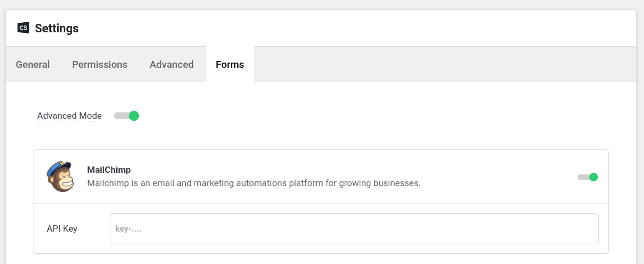
Task: Select the Forms tab
Action: 230,65
